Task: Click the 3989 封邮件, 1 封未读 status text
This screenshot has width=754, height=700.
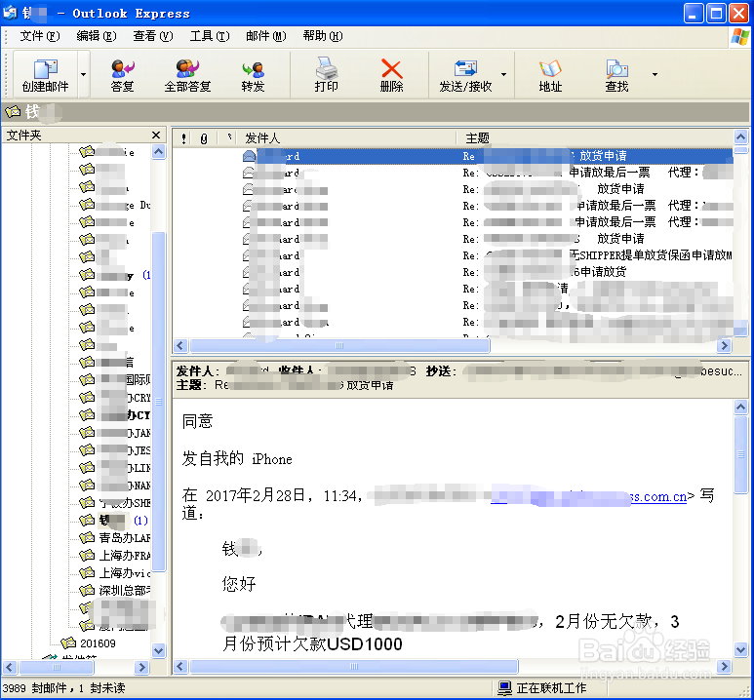Action: coord(64,688)
